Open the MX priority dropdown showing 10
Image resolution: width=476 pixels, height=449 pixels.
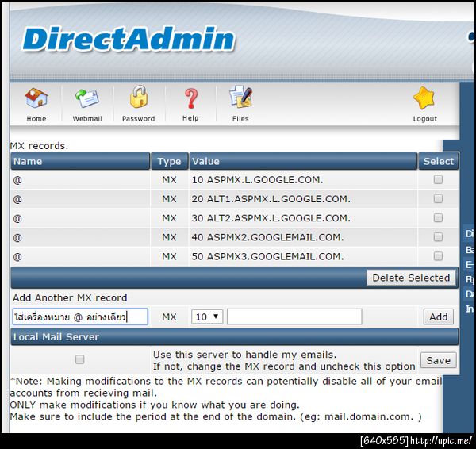(207, 317)
